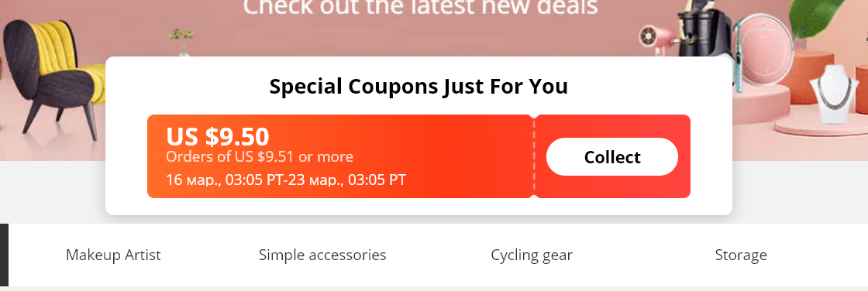Click the Collect coupon button
868x291 pixels.
point(611,156)
